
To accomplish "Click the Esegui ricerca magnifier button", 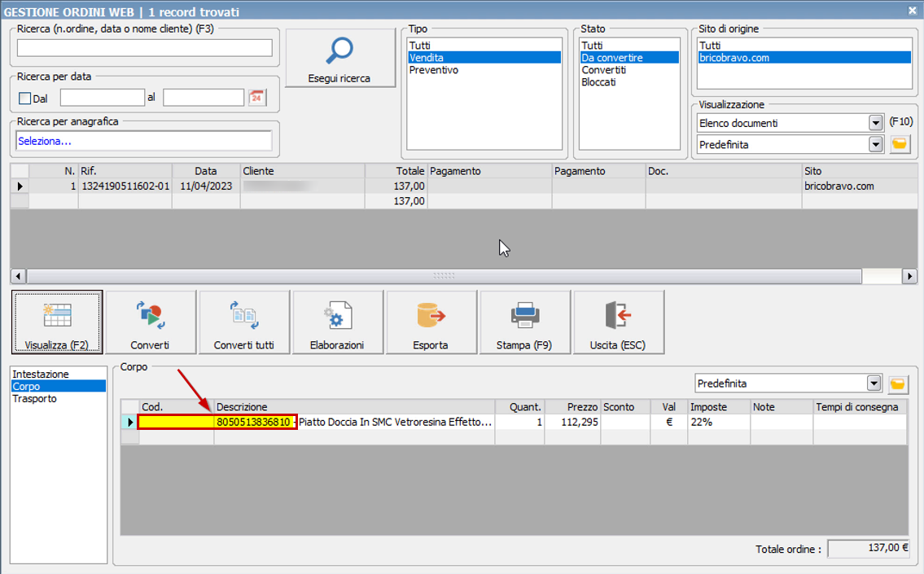I will (x=340, y=58).
